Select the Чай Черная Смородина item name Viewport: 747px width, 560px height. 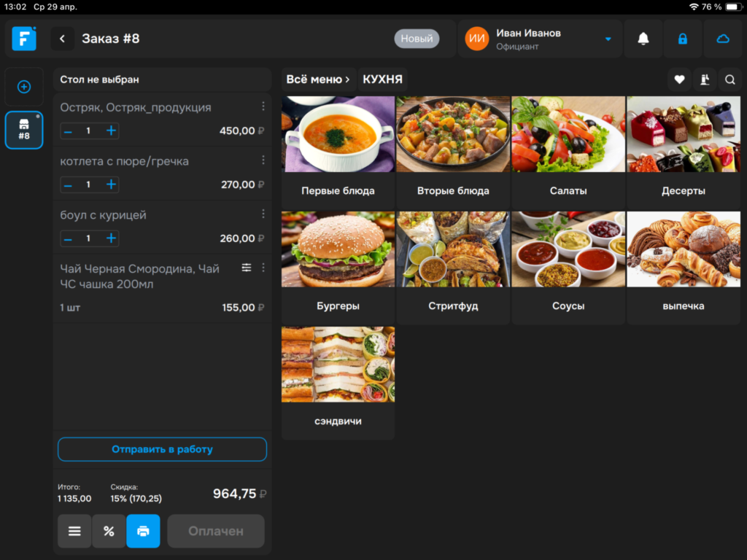tap(139, 276)
